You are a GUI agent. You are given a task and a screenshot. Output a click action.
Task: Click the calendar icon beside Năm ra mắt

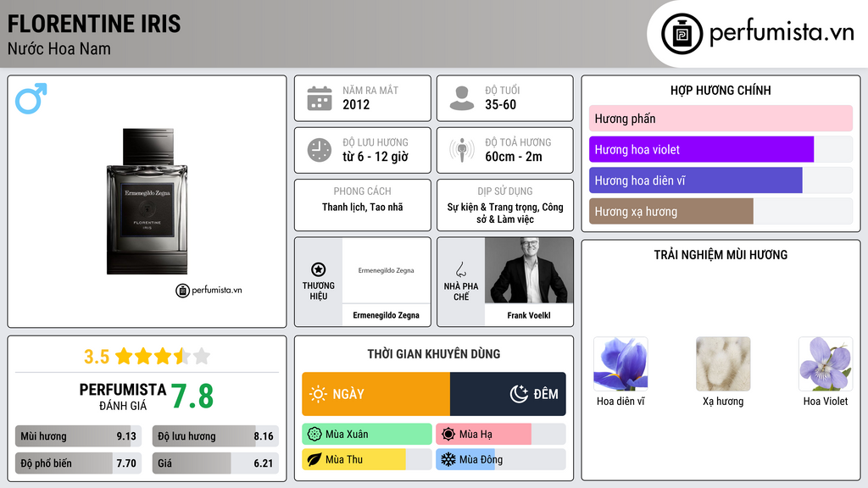coord(320,98)
